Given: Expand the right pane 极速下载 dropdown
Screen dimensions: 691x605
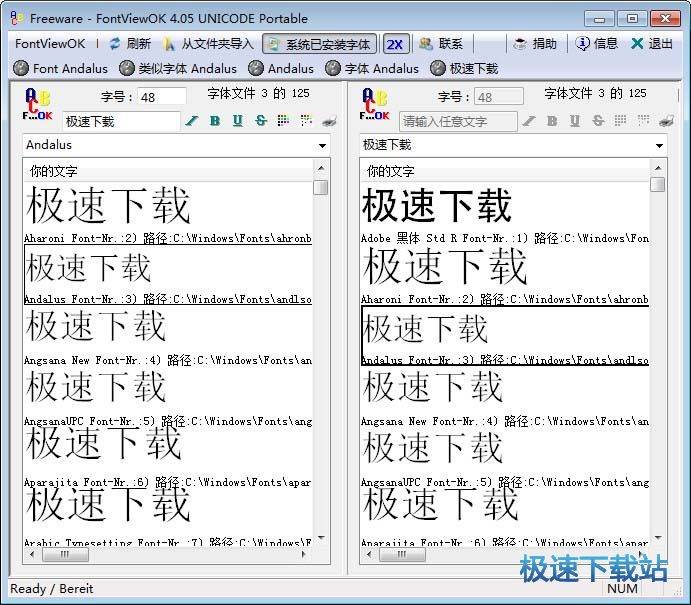Looking at the screenshot, I should tap(657, 145).
